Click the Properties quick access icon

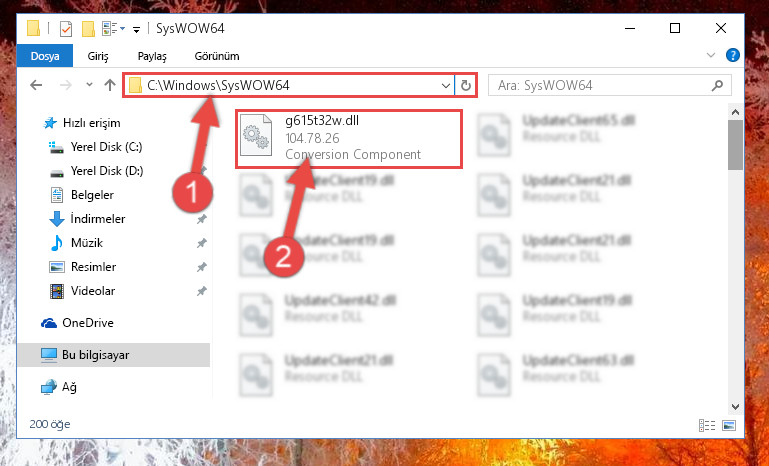click(x=66, y=29)
